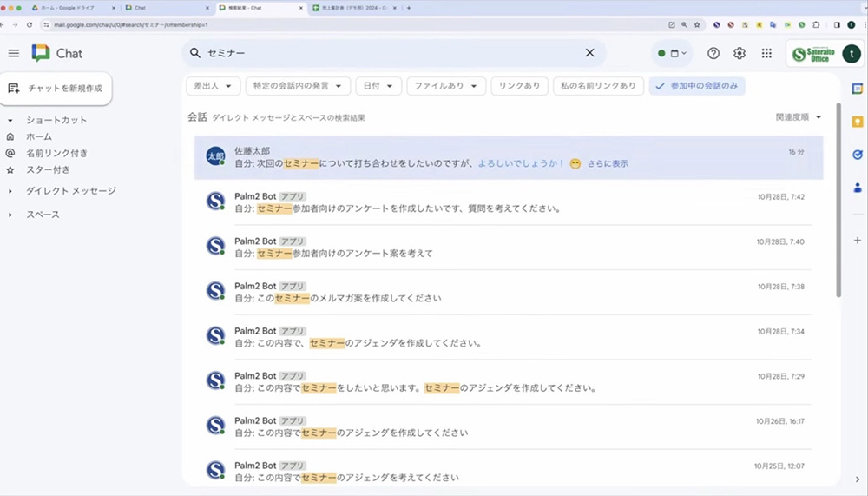Open result メルマガ案を作成してください
The height and width of the screenshot is (496, 868).
click(508, 292)
